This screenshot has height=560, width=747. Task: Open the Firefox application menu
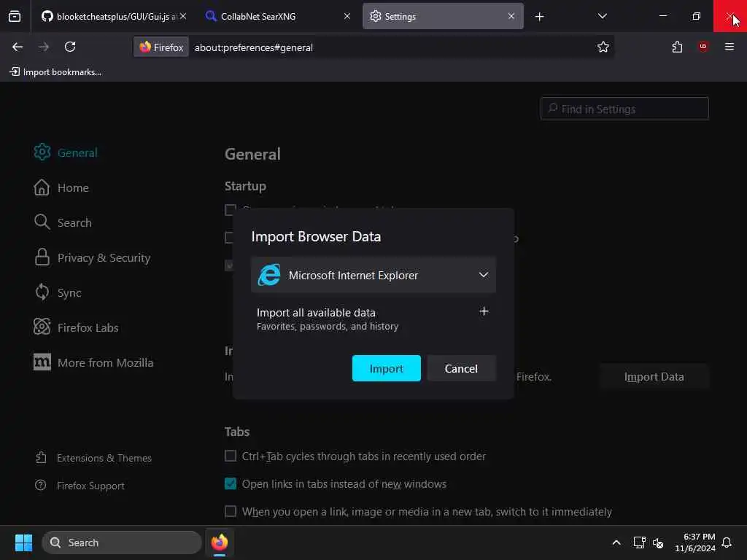pos(729,47)
